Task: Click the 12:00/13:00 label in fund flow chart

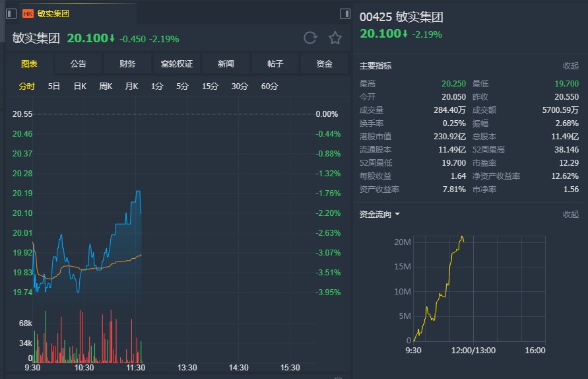Action: coord(473,351)
